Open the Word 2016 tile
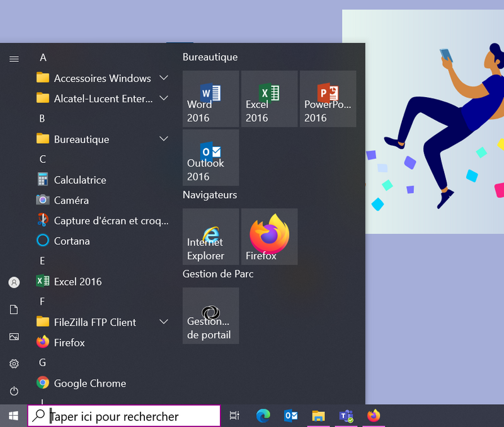504x427 pixels. coord(210,98)
